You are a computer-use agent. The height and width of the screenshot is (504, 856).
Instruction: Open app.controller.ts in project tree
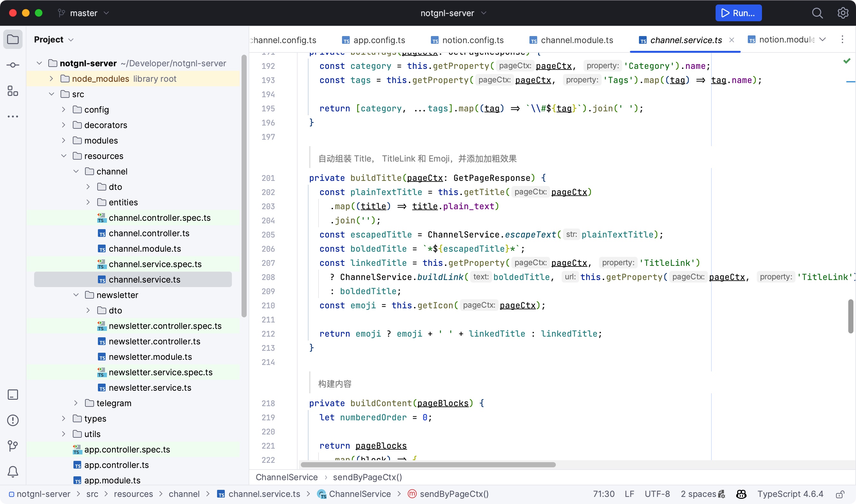pyautogui.click(x=117, y=465)
